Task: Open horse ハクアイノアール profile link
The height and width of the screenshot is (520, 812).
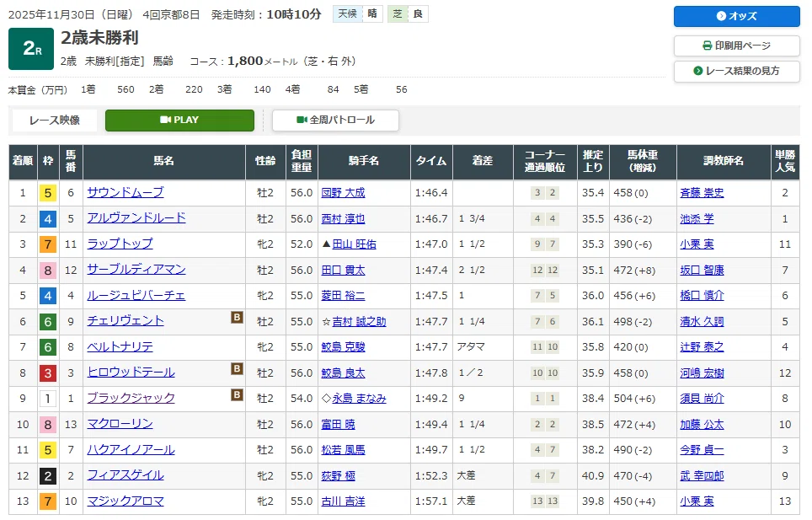Action: [x=131, y=449]
